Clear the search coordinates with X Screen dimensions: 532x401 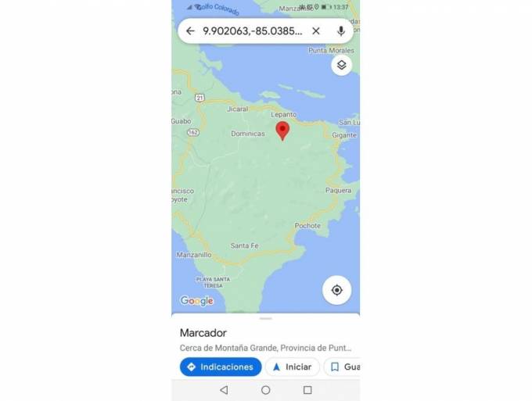[x=316, y=31]
